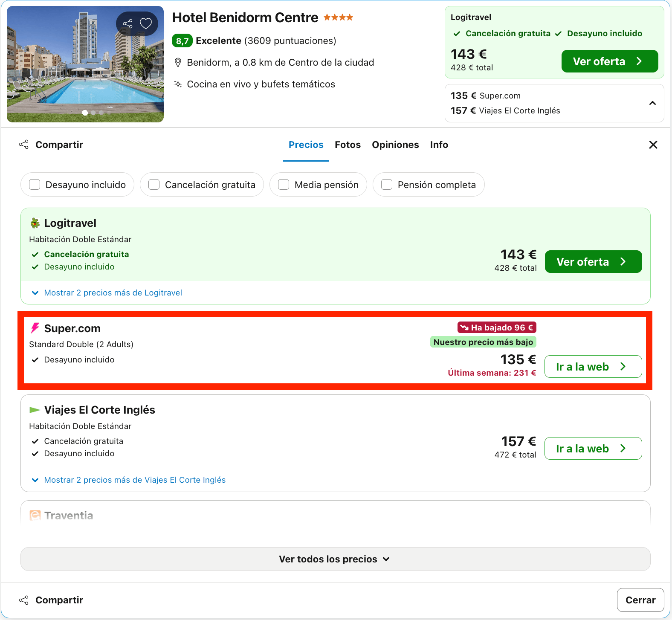Click the top Compartir share icon
Screen dimensions: 672x620
[24, 145]
